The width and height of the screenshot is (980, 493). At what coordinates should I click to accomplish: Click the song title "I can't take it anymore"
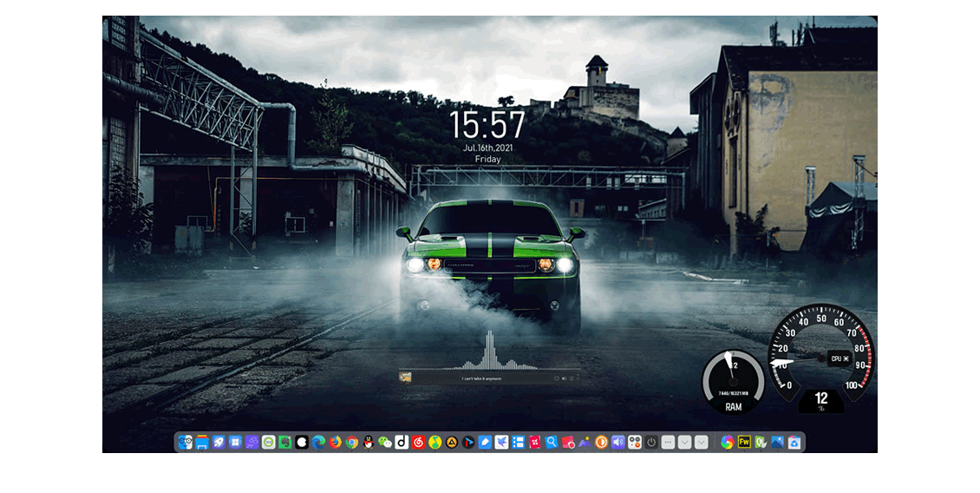pyautogui.click(x=480, y=378)
